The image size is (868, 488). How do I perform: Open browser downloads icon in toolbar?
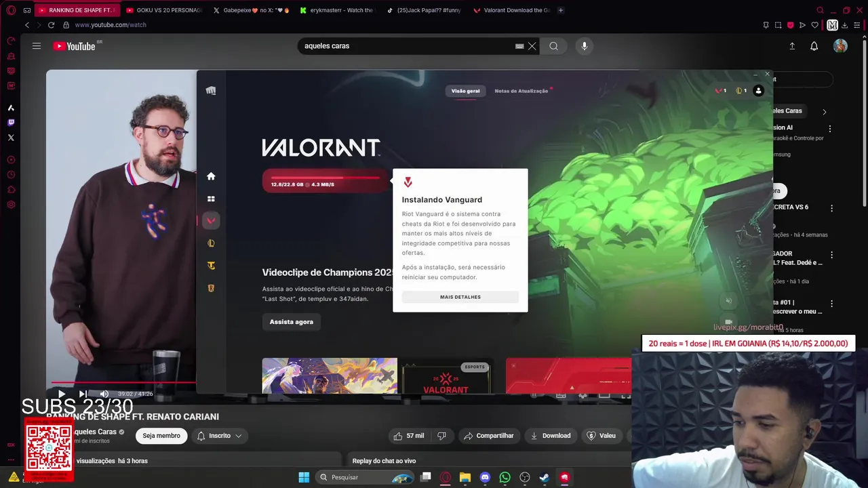coord(844,25)
